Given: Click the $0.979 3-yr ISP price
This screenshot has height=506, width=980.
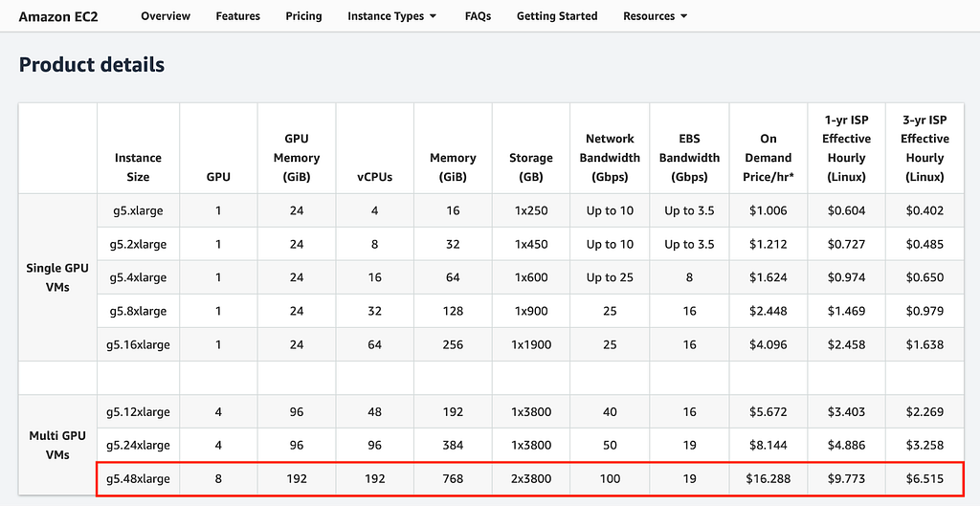Looking at the screenshot, I should pyautogui.click(x=925, y=311).
